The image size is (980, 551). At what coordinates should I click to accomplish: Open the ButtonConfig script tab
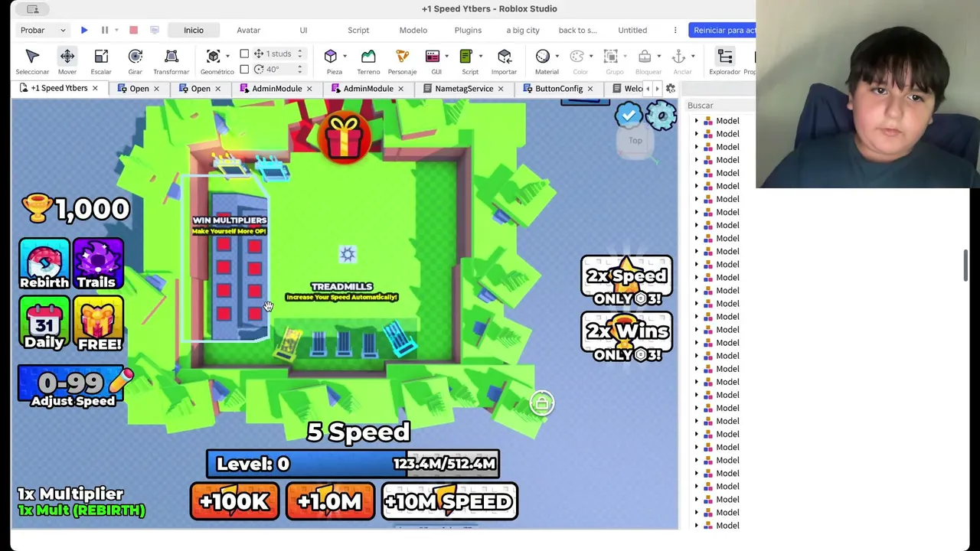pos(558,88)
